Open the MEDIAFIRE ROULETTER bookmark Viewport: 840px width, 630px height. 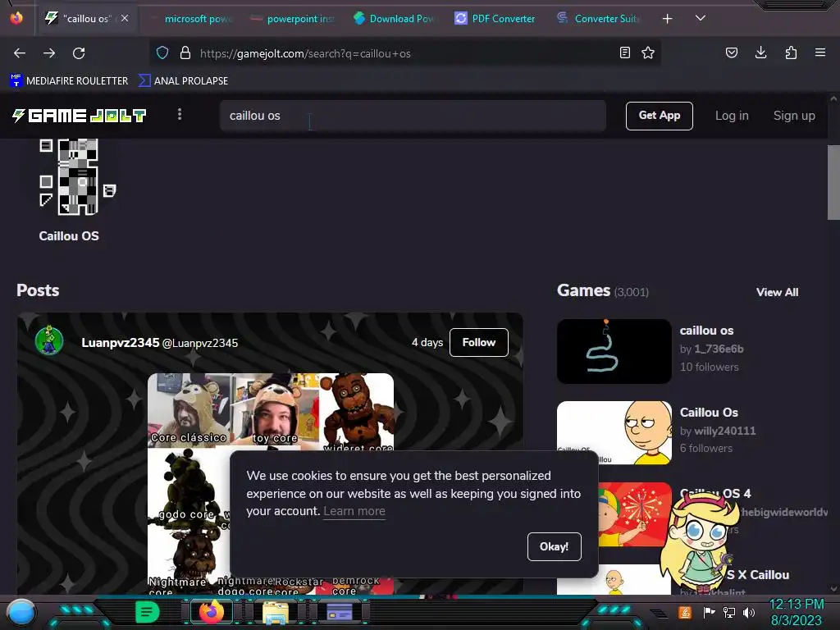69,81
